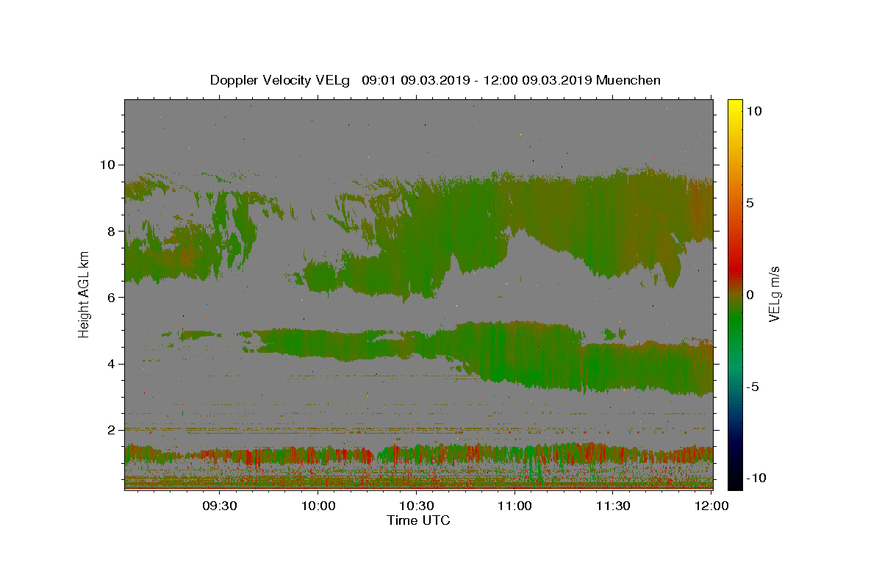Click the colorbar label '-10'
882x588 pixels.
(756, 478)
